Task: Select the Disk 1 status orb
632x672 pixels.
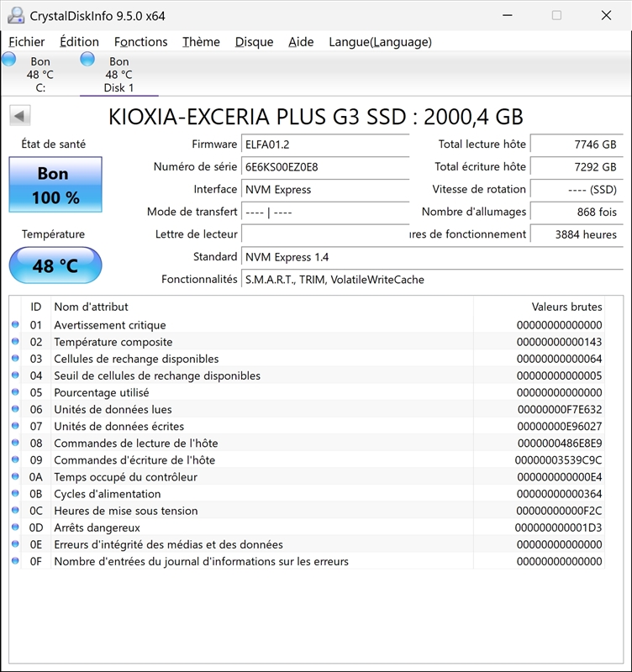Action: [x=87, y=59]
